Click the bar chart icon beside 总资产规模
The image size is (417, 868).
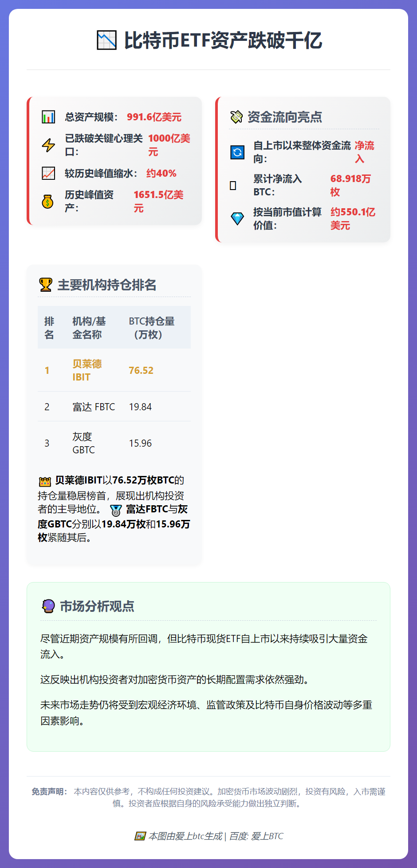point(48,117)
